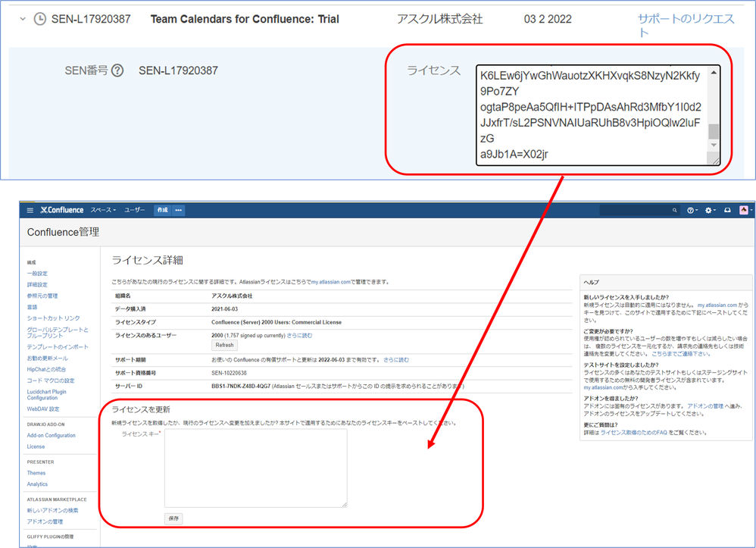The image size is (756, 548).
Task: Open グローバルテンプレートとブループリント in the sidebar
Action: point(58,333)
